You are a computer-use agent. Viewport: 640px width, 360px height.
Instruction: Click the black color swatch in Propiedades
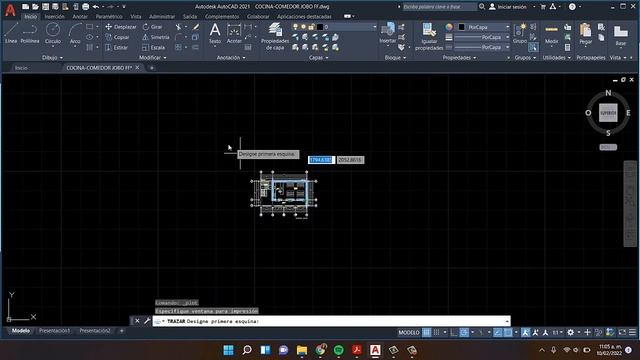tap(461, 27)
